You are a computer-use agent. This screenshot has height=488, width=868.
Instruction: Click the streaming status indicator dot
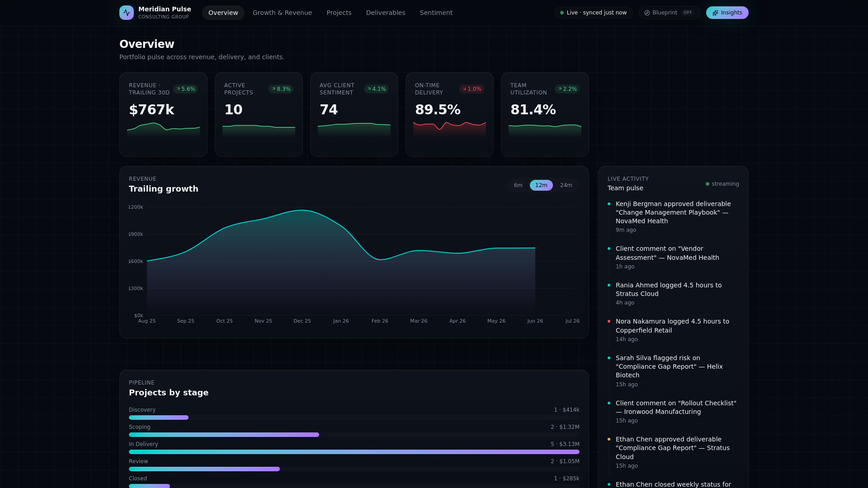tap(708, 184)
